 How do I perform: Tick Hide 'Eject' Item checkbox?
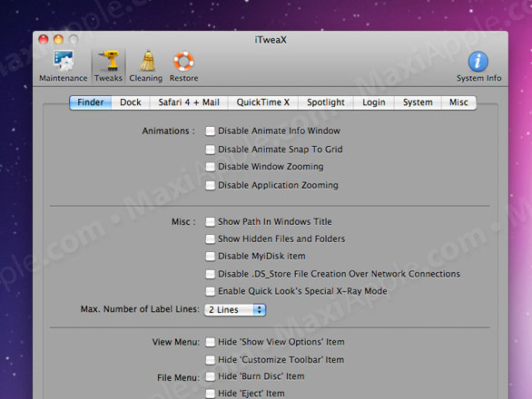point(210,394)
